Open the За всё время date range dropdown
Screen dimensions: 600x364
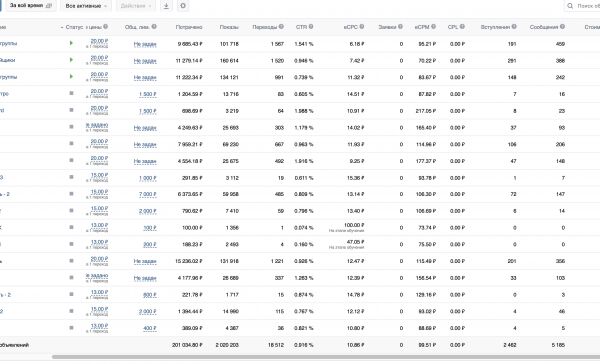coord(31,6)
